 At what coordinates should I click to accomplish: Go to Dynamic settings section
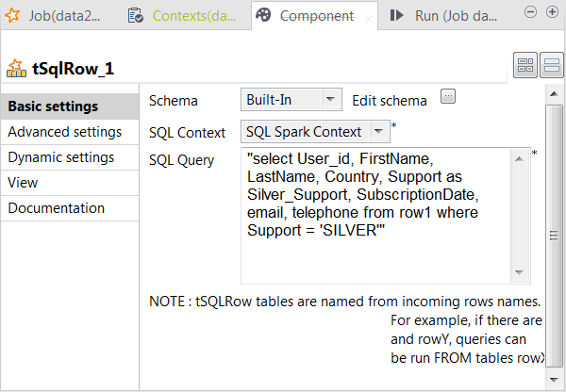61,157
